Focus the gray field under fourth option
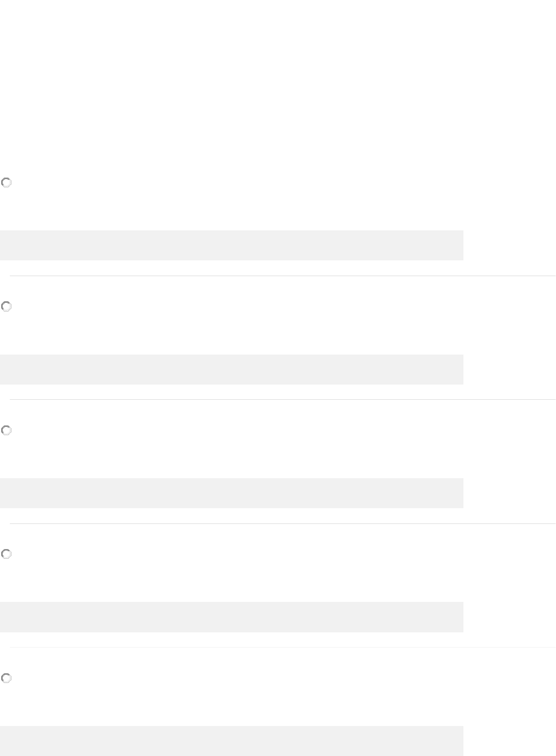 click(x=231, y=617)
